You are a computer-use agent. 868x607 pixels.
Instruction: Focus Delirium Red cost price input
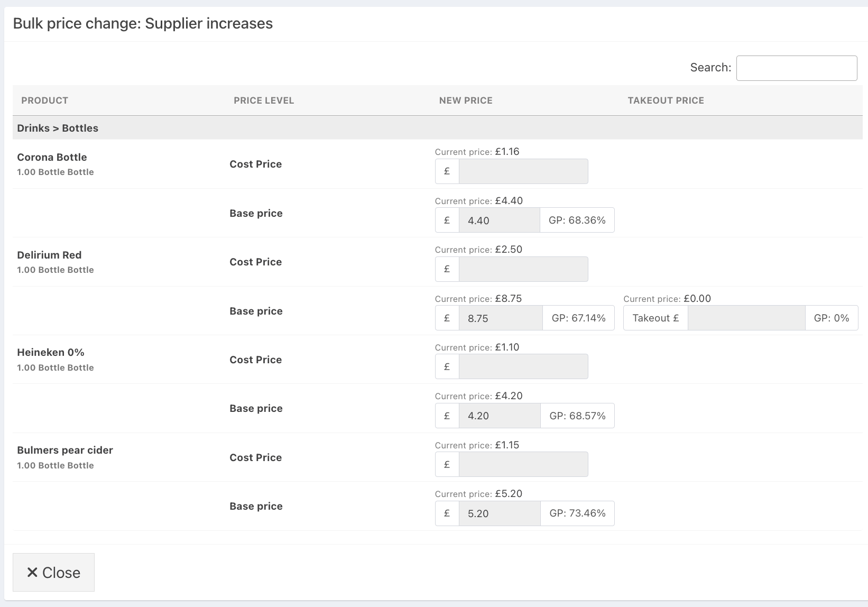coord(523,269)
